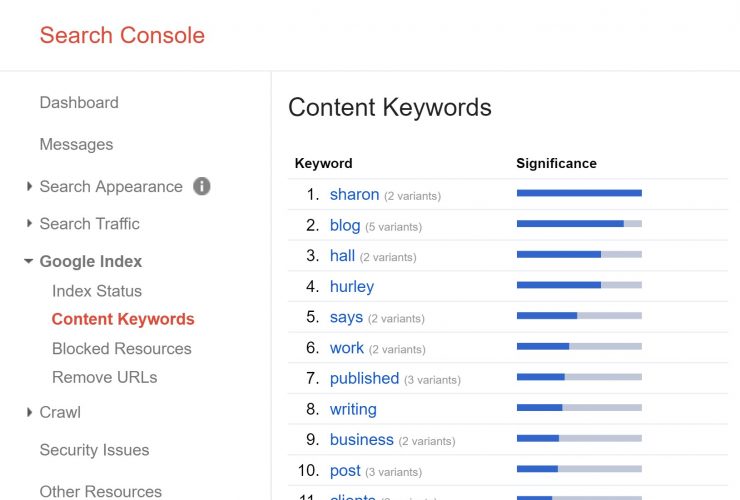Click the significance bar for 'writing'
The image size is (740, 500).
click(579, 408)
